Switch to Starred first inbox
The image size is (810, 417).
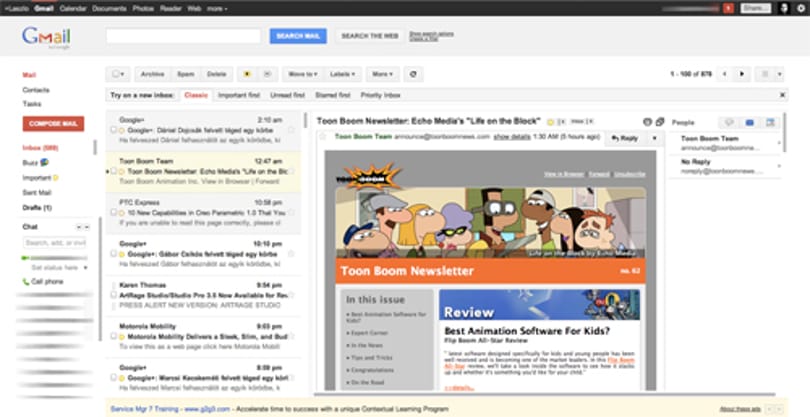(333, 95)
